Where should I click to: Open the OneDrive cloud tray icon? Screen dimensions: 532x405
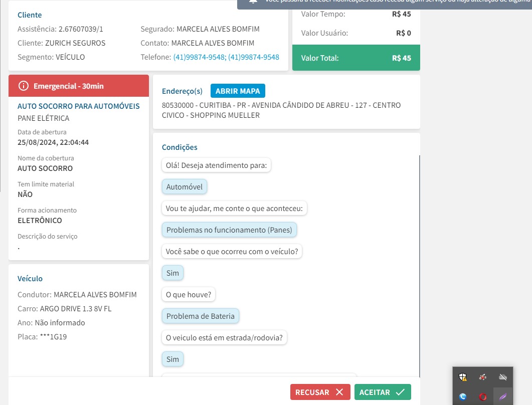point(503,377)
